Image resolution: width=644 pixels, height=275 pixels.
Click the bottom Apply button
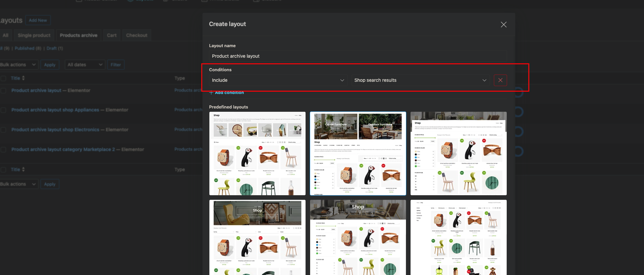tap(50, 184)
